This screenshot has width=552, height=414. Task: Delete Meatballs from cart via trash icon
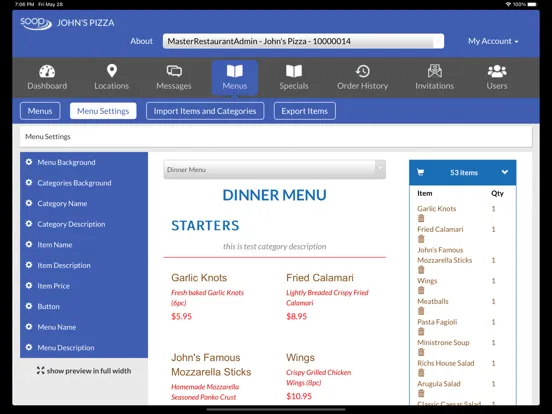[421, 311]
